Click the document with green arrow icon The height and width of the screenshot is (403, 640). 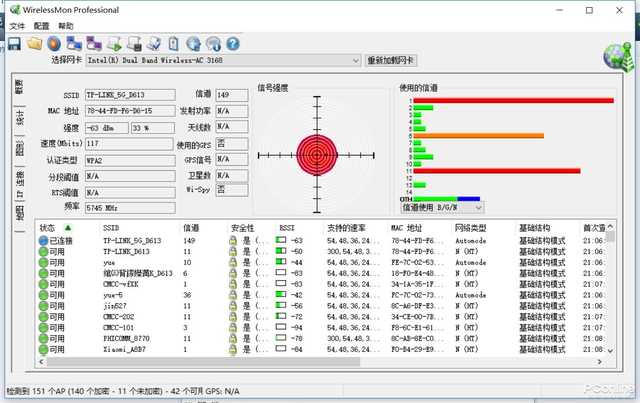point(115,44)
